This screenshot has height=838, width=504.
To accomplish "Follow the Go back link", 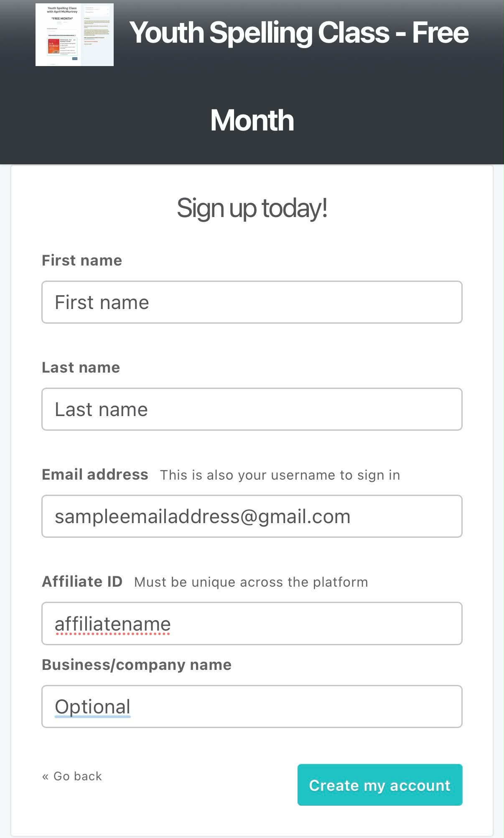I will pos(72,776).
